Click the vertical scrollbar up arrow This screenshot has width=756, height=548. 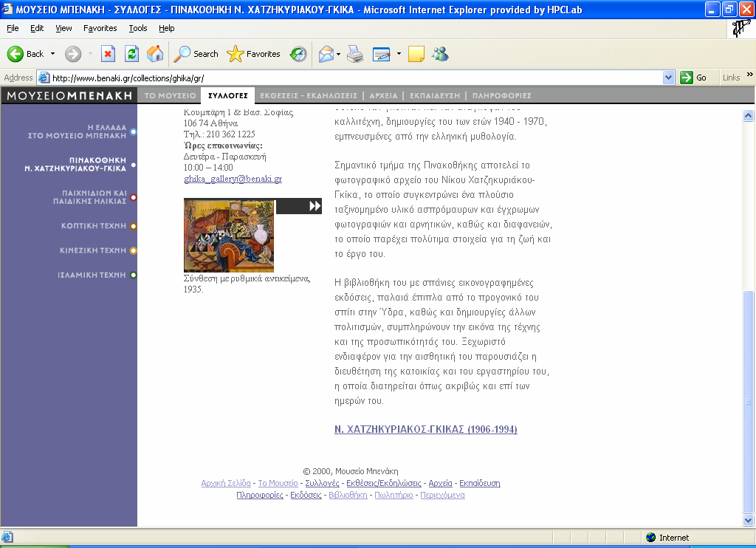(x=749, y=115)
